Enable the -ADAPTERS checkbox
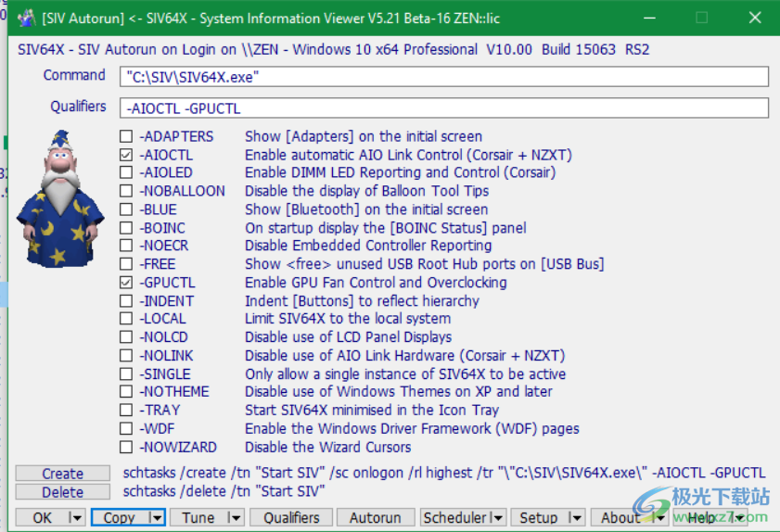This screenshot has width=780, height=532. coord(126,136)
